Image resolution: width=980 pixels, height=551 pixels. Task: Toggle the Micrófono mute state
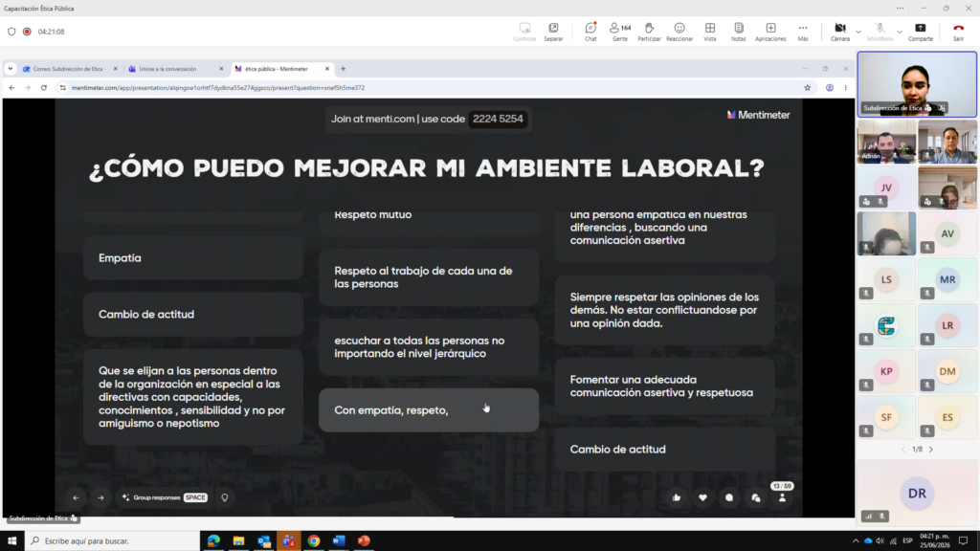point(880,32)
